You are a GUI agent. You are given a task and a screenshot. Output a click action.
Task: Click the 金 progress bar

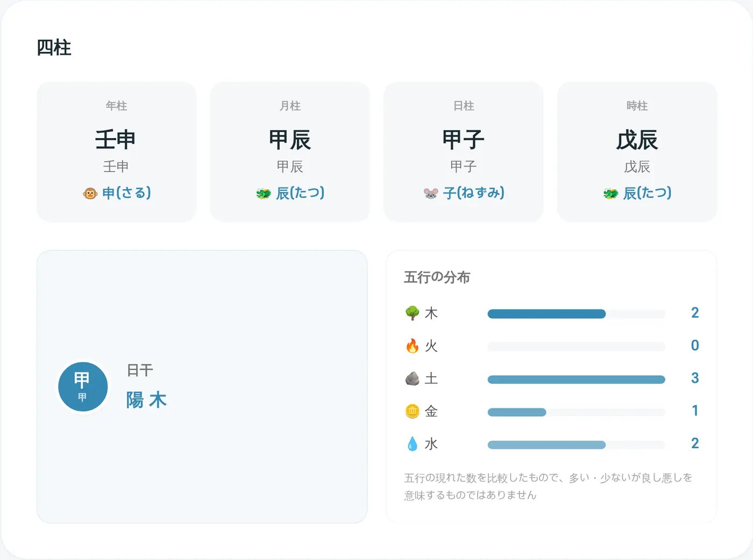(576, 412)
